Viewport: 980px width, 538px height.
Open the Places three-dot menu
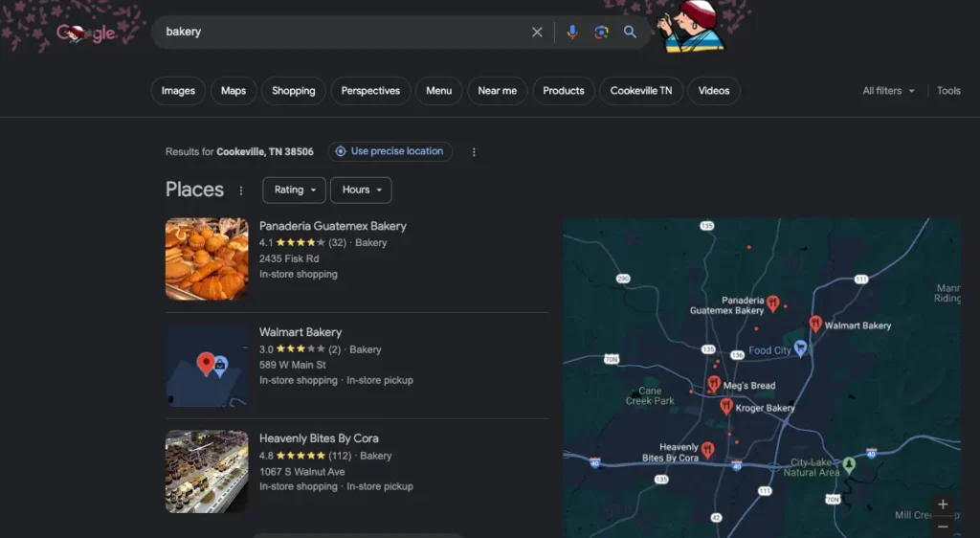240,191
